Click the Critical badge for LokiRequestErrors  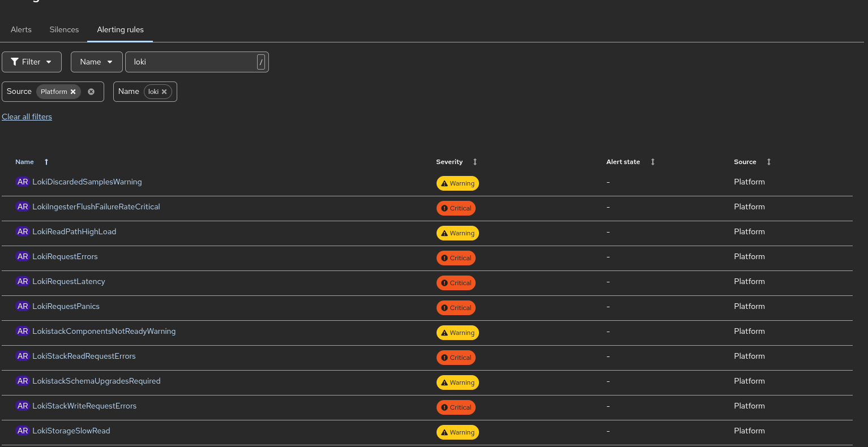(x=456, y=258)
